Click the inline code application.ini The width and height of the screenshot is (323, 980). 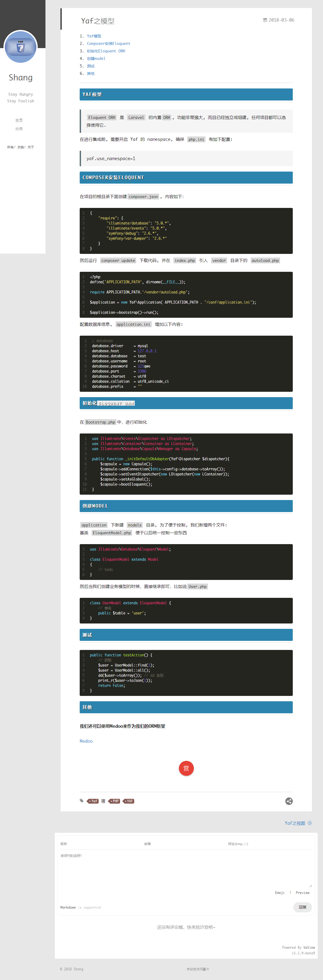click(x=133, y=324)
